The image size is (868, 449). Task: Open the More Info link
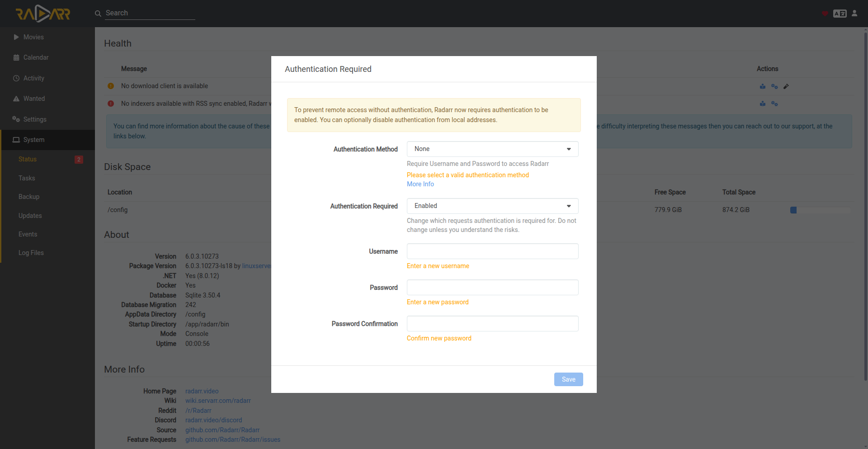[420, 184]
